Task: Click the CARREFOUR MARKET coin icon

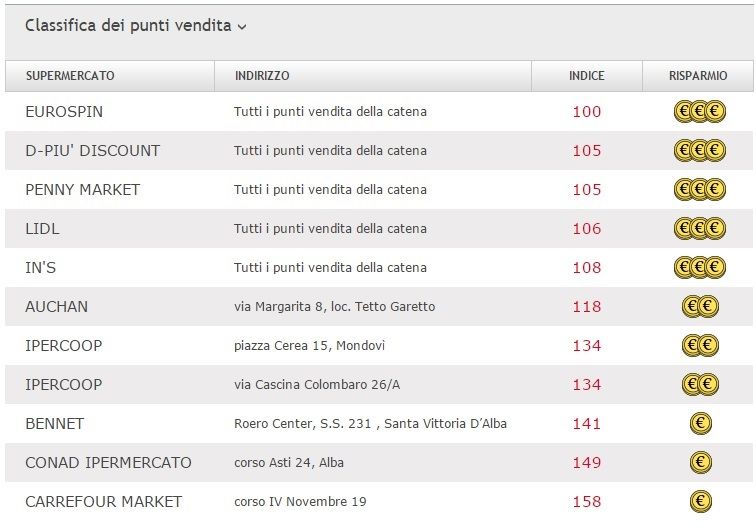Action: (x=700, y=502)
